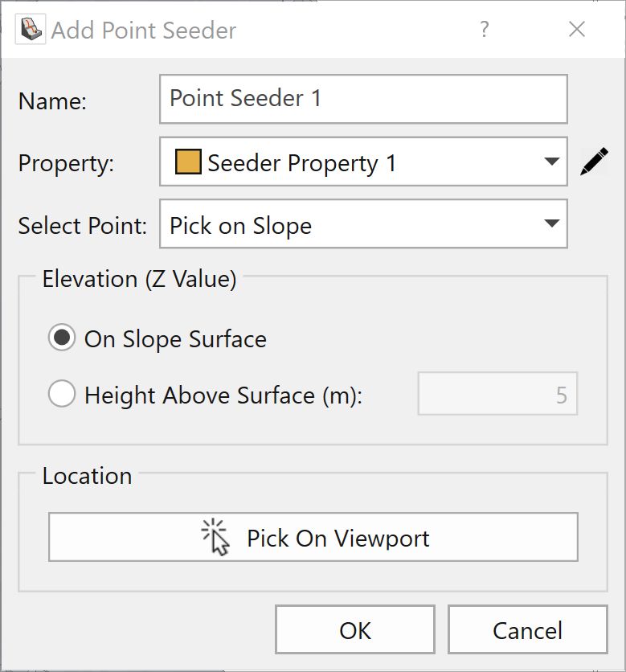This screenshot has width=626, height=672.
Task: Close the Add Point Seeder dialog
Action: (x=576, y=30)
